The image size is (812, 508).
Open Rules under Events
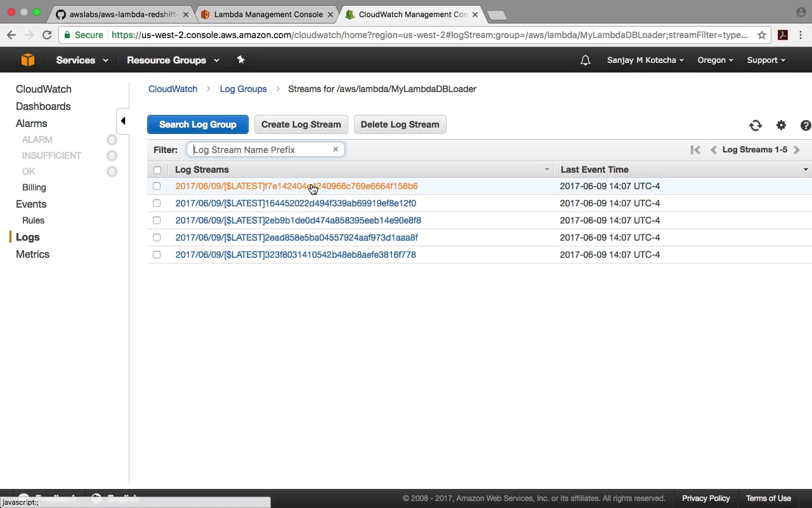[x=33, y=220]
